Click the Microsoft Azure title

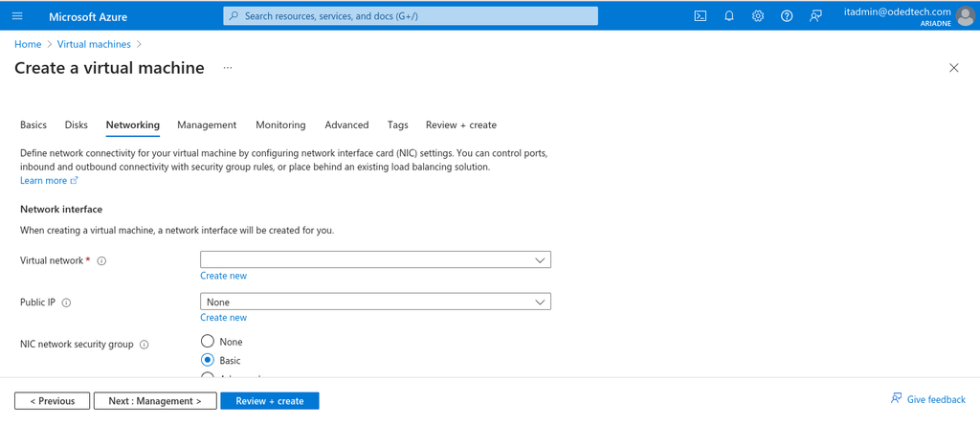(88, 17)
